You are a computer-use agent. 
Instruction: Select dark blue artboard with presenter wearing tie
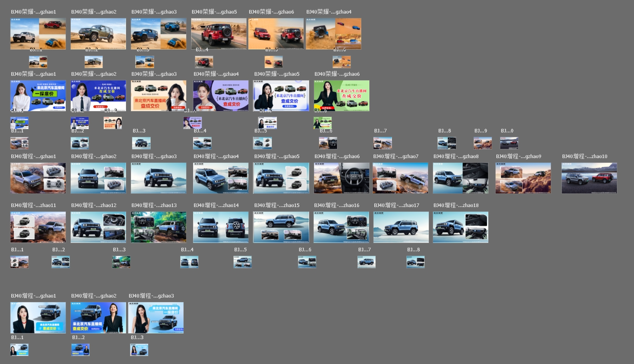point(98,96)
